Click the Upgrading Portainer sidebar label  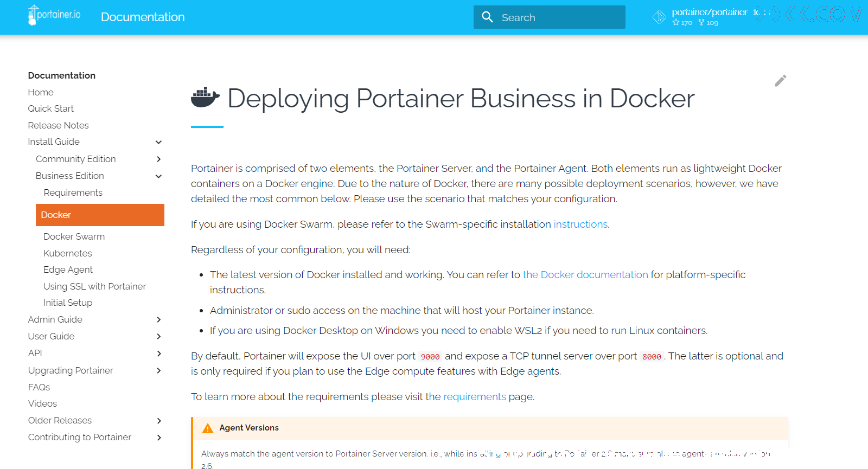[x=71, y=370]
